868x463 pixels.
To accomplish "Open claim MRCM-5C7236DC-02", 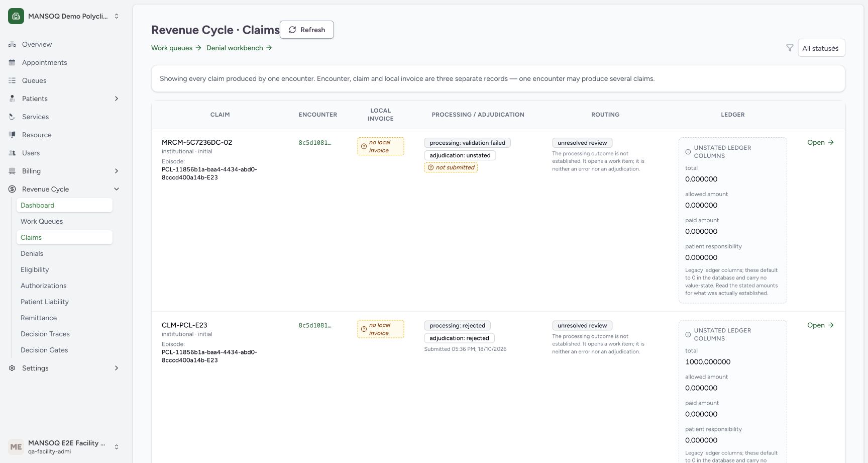I will tap(820, 142).
